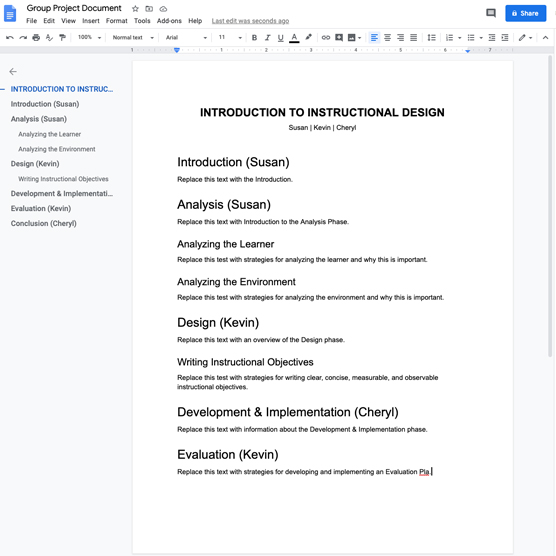Open the text color picker

pos(294,38)
